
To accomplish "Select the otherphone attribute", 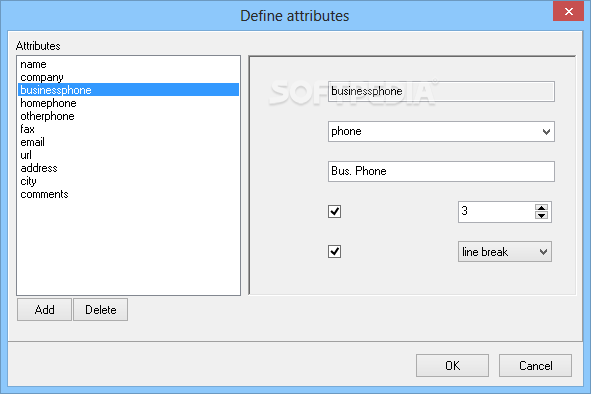I will coord(128,116).
